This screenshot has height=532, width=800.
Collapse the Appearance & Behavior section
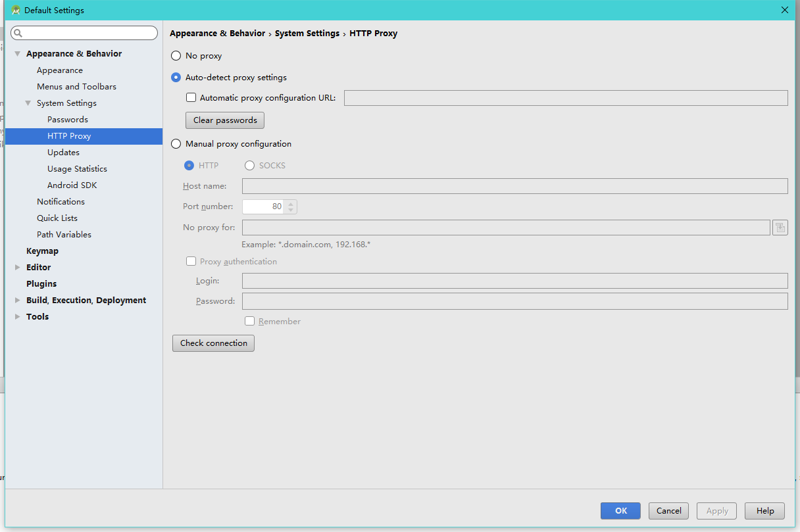coord(18,54)
